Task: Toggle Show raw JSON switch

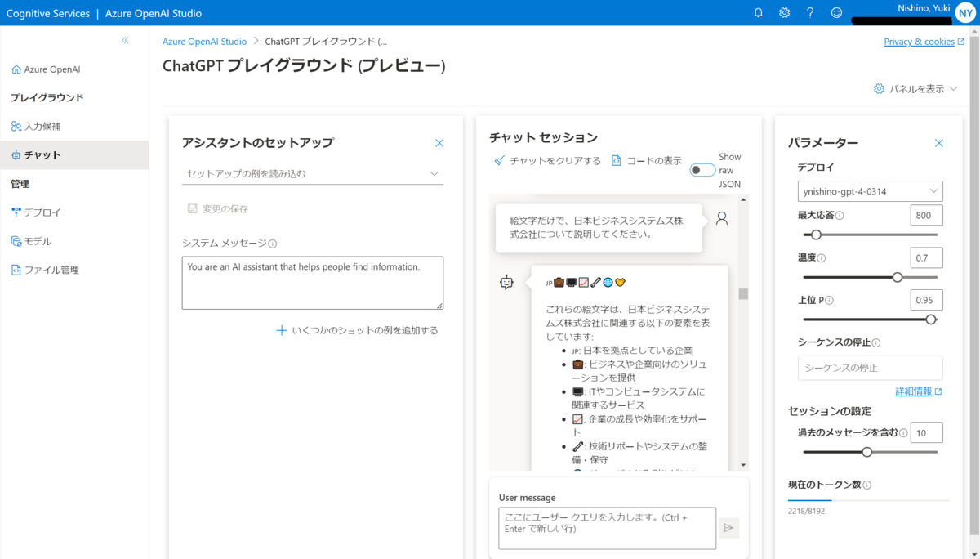Action: click(702, 170)
